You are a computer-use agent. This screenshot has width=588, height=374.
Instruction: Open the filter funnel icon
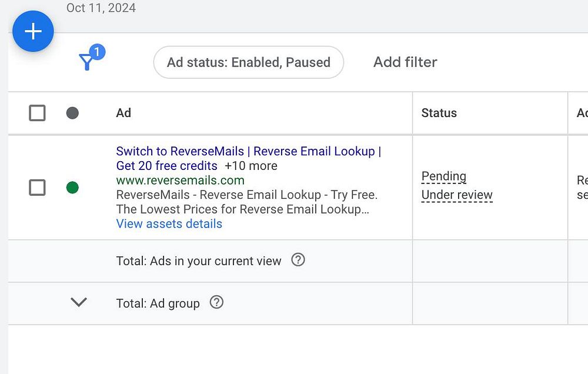[87, 62]
